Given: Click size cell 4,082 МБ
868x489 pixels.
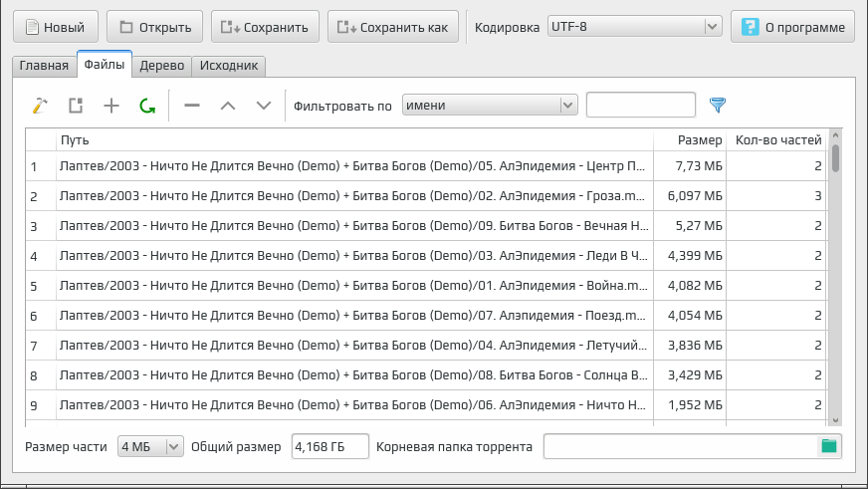Looking at the screenshot, I should (690, 286).
